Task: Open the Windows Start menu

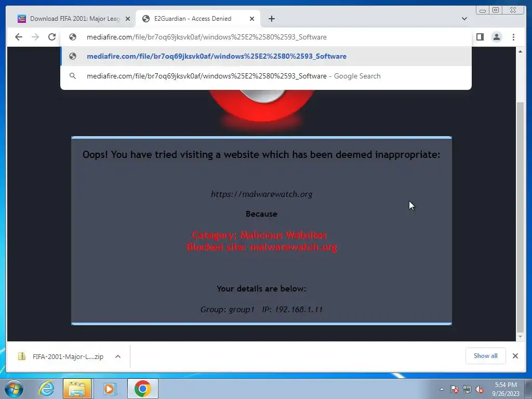Action: pos(14,389)
